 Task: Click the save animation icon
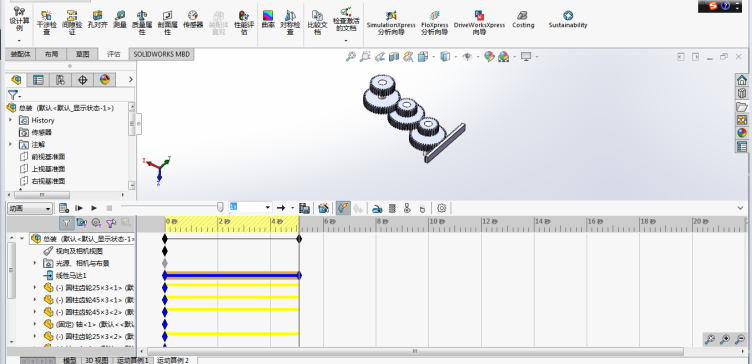tap(304, 208)
